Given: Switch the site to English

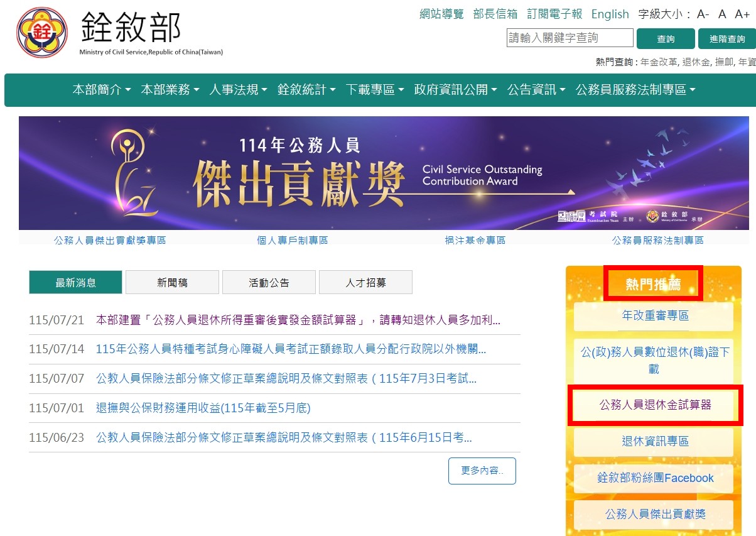Looking at the screenshot, I should (x=610, y=14).
